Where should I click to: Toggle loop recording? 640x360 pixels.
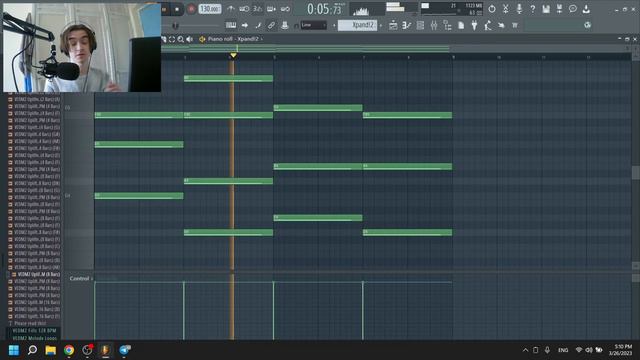[285, 9]
